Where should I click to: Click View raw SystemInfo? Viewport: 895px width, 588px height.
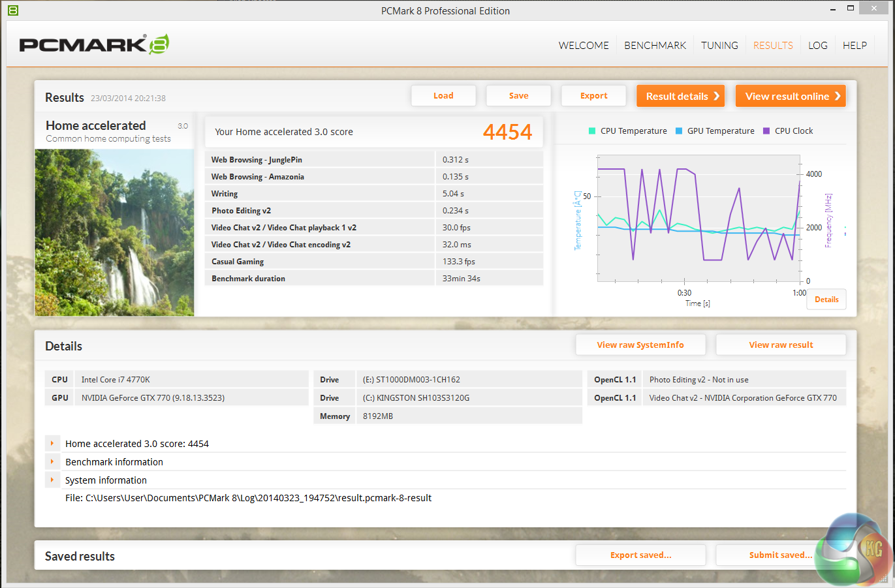pos(640,345)
